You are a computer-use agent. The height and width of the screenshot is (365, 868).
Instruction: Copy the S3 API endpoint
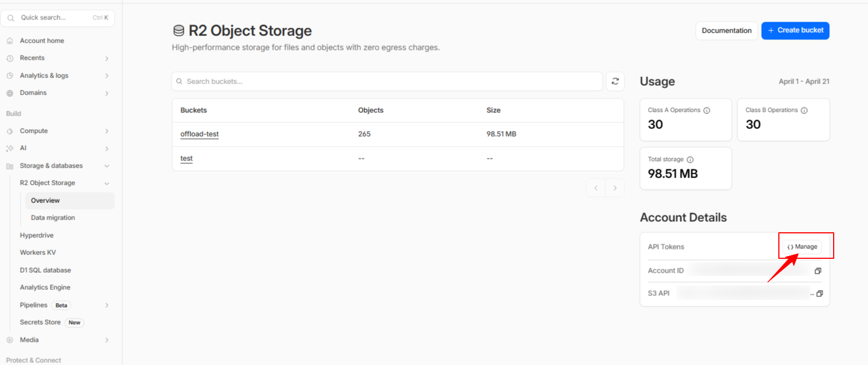(x=820, y=293)
